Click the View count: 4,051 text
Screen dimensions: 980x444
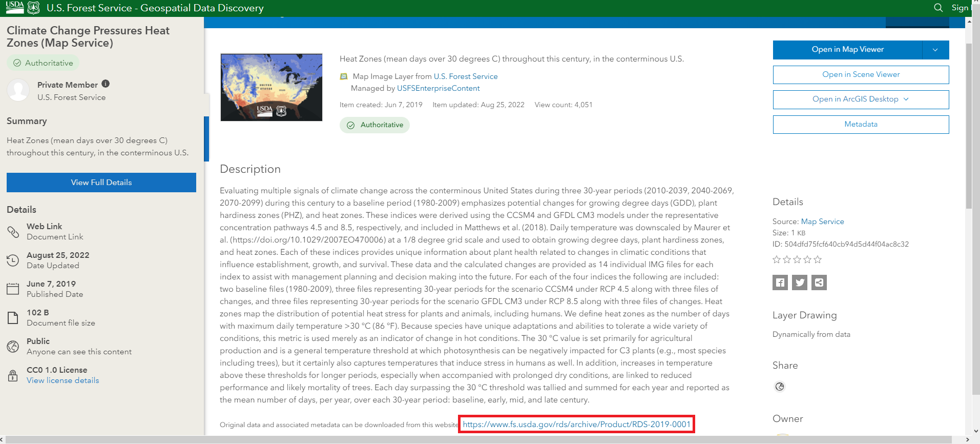564,105
